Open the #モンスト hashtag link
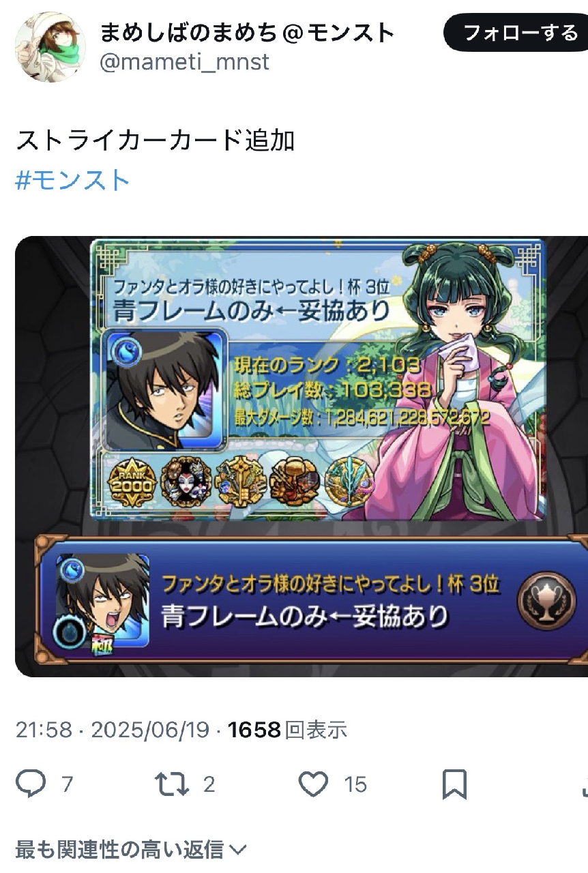The image size is (588, 873). [72, 181]
